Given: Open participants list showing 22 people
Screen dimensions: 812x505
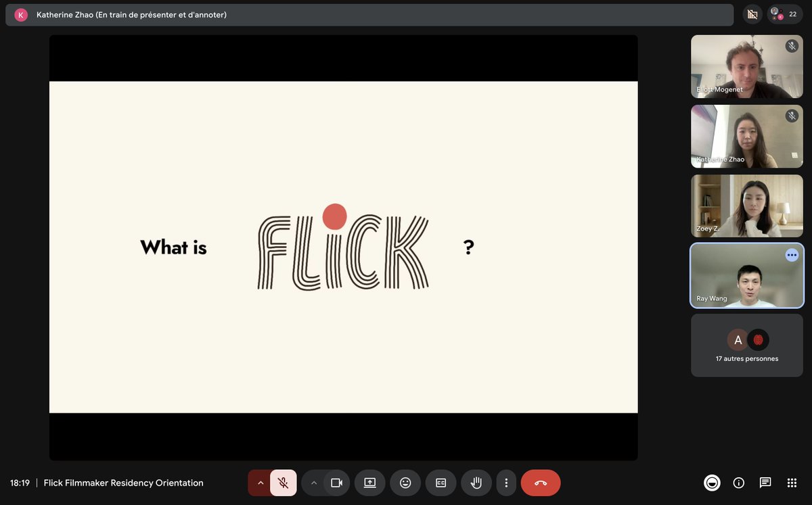Looking at the screenshot, I should [x=785, y=14].
